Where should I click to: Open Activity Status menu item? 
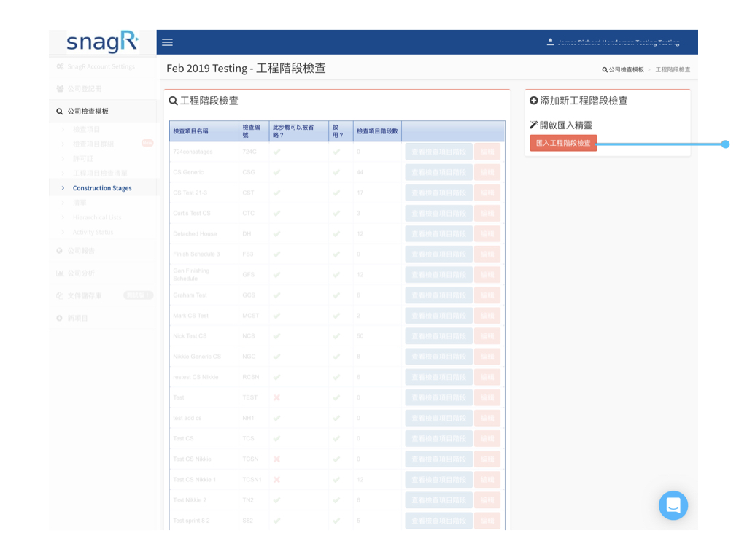(93, 233)
